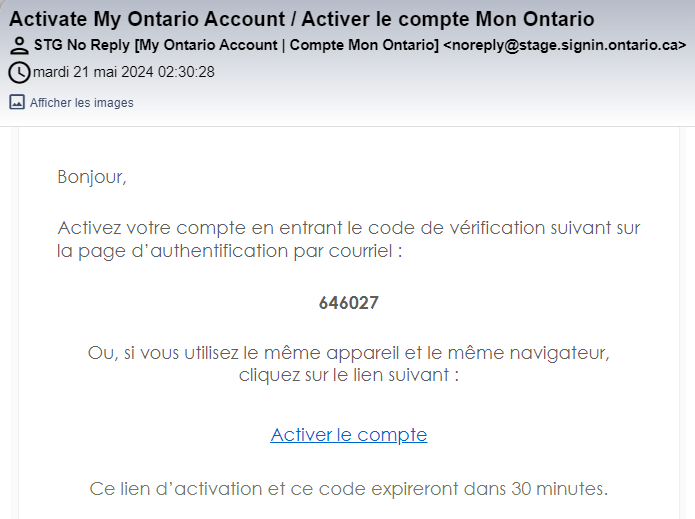Select the verification code 646027
695x519 pixels.
349,303
